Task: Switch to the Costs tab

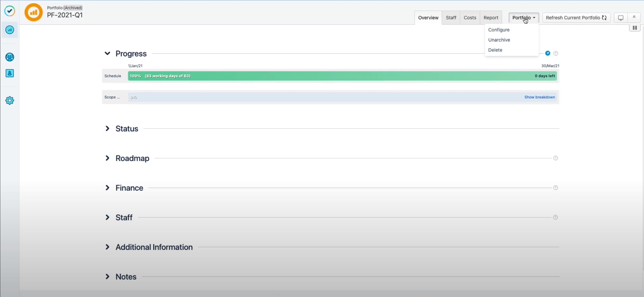Action: (x=470, y=18)
